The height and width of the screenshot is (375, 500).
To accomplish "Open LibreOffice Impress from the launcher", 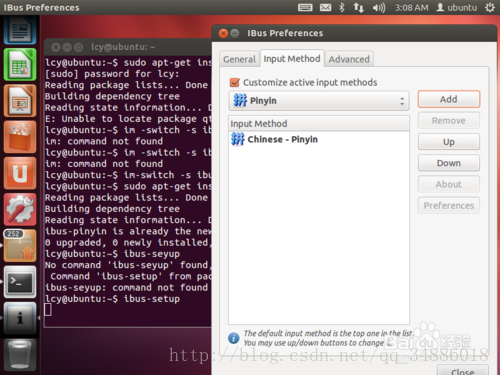I will [x=20, y=101].
